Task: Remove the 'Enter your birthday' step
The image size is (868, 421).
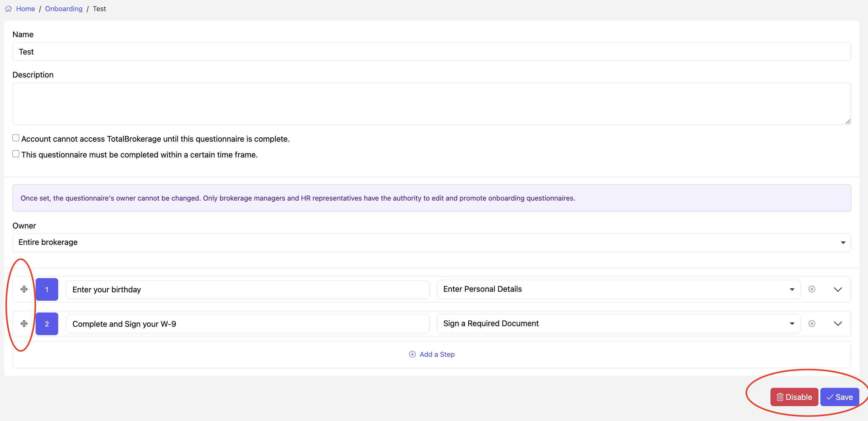Action: point(812,289)
